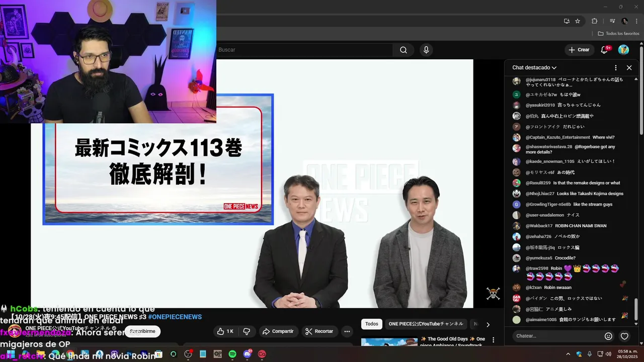Open system volume control in tray
Viewport: 644px width, 362px height.
pos(608,354)
